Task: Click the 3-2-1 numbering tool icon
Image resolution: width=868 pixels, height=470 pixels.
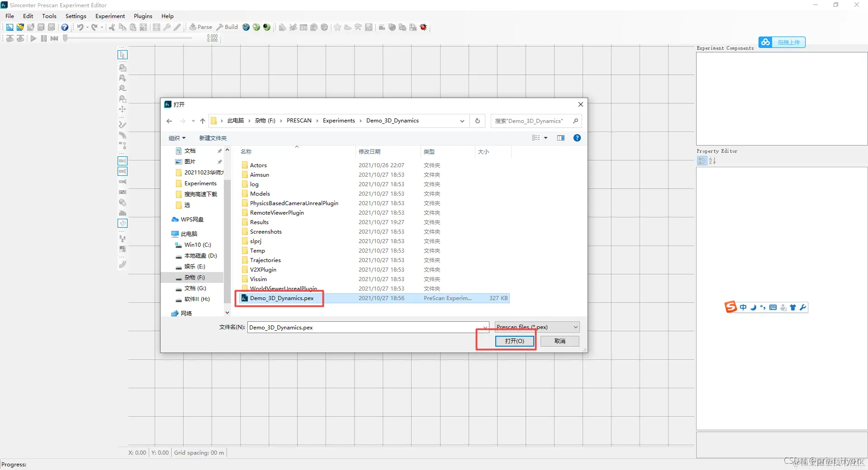Action: (123, 239)
